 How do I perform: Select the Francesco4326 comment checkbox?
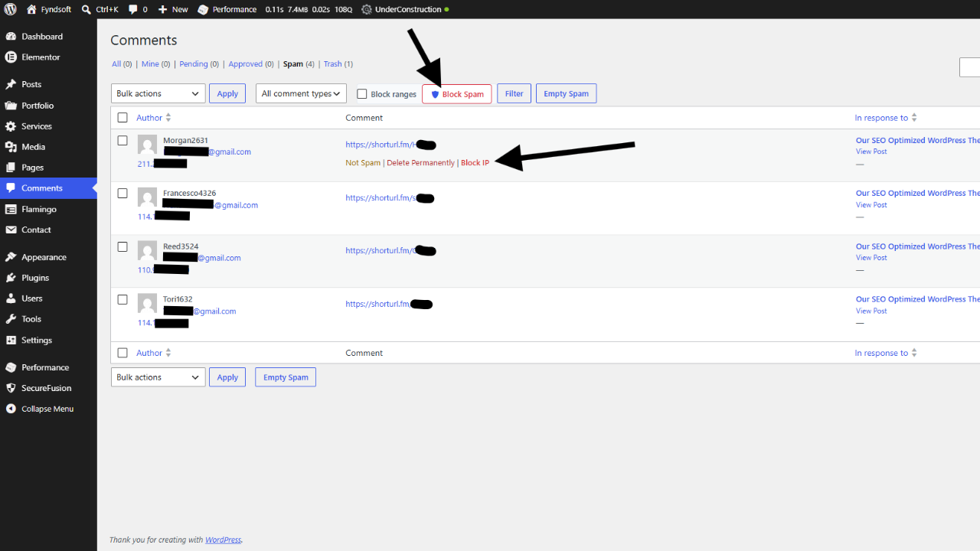click(122, 194)
